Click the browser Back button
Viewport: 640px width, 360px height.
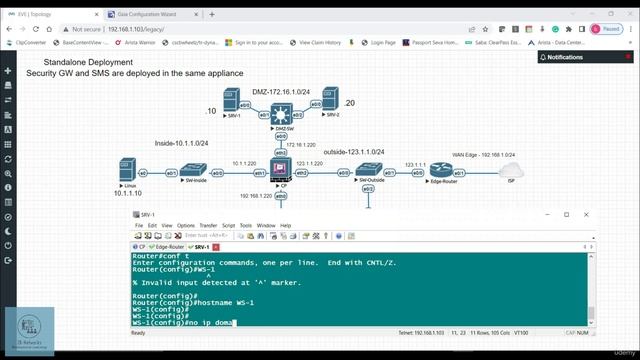click(9, 29)
